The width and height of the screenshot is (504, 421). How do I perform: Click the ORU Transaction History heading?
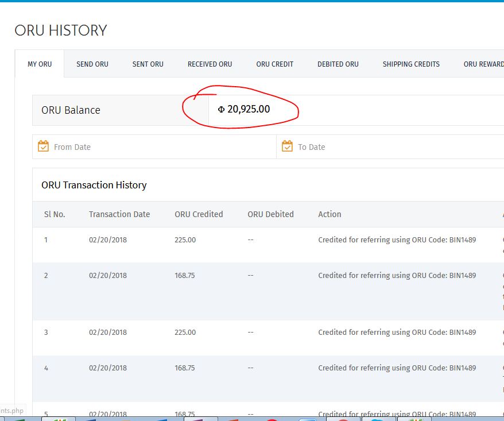tap(94, 185)
